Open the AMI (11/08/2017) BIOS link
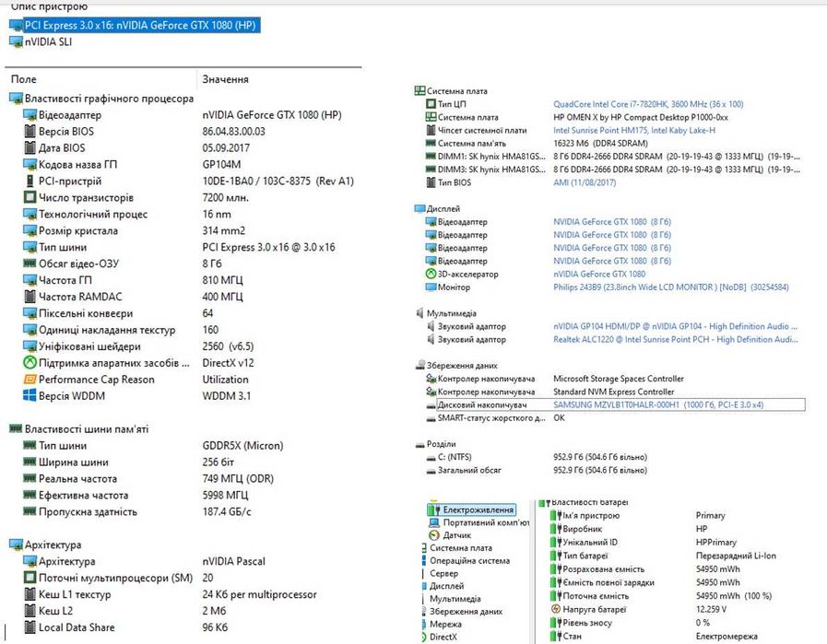 [585, 182]
